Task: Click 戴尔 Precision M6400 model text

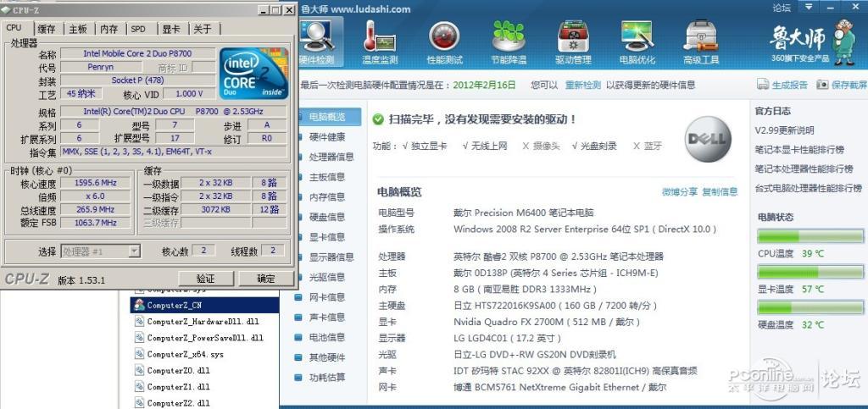Action: point(523,213)
